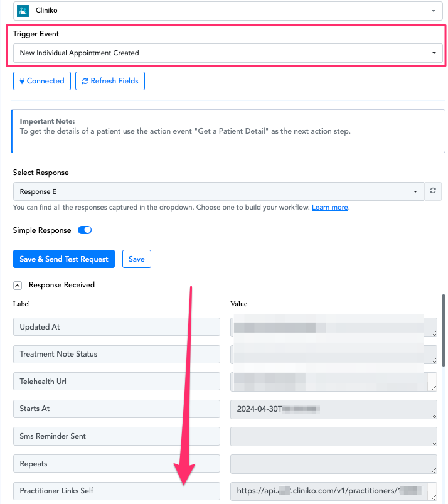Click the Save button

137,259
